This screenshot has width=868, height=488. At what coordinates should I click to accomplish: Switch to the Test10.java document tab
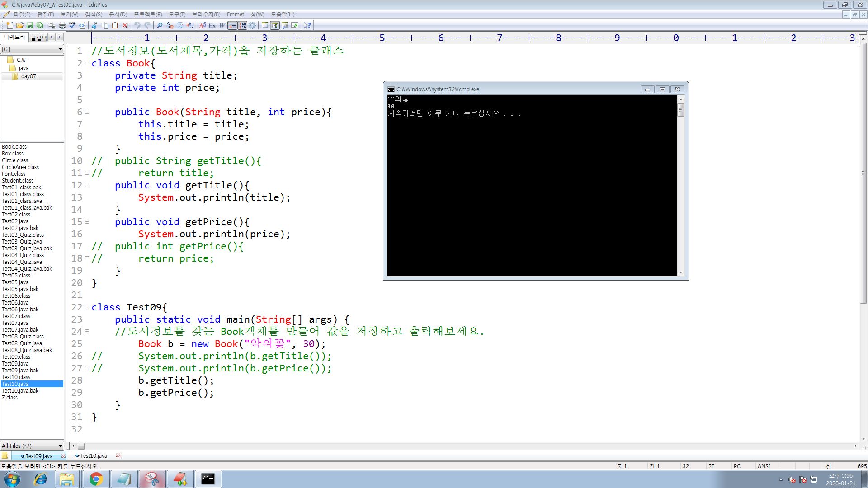(x=94, y=456)
